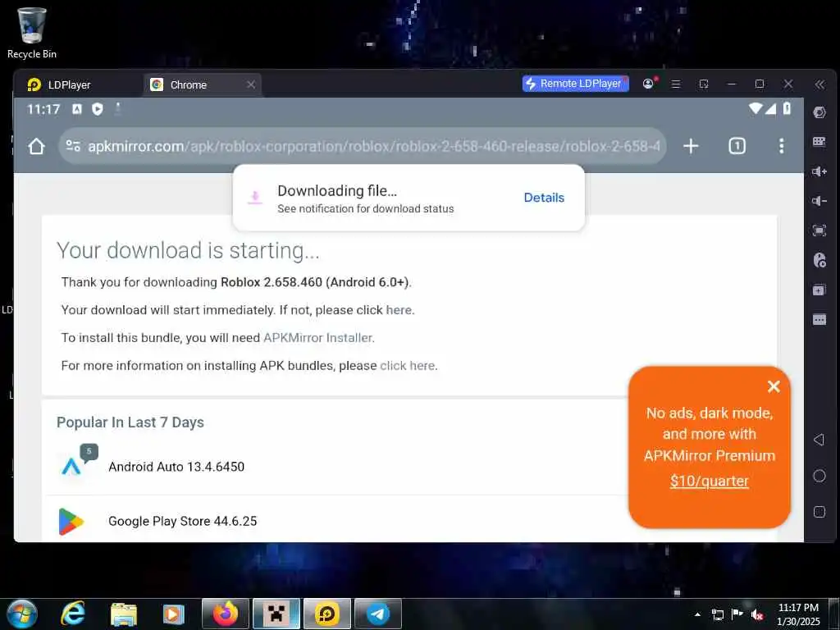The image size is (840, 630).
Task: Open Windows Media Player from taskbar
Action: [x=174, y=614]
